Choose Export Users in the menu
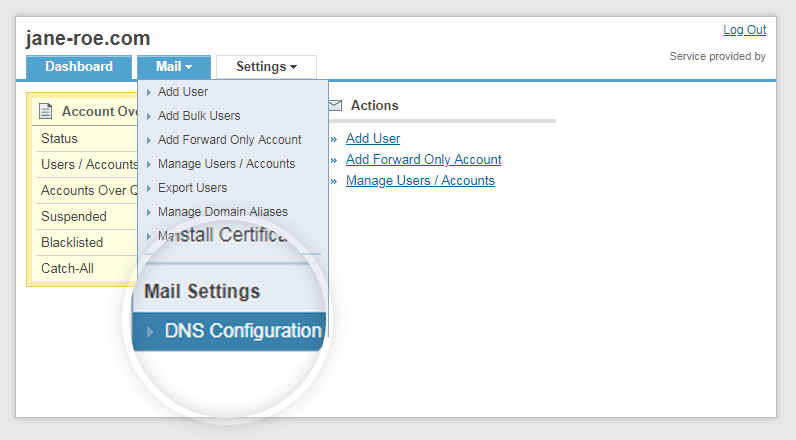Screen dimensions: 796x440 pyautogui.click(x=192, y=188)
